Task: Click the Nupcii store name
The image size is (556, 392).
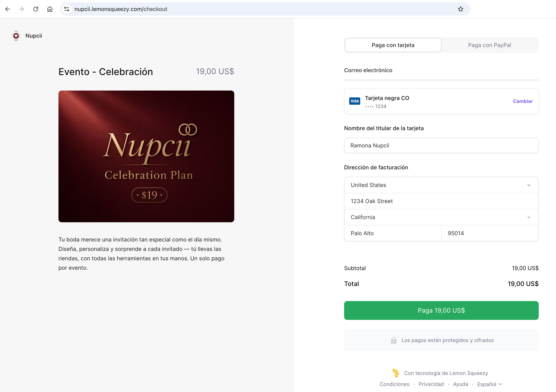Action: (34, 36)
